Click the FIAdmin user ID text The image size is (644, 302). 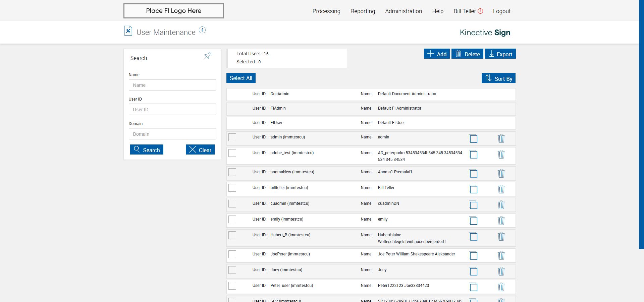[x=278, y=108]
